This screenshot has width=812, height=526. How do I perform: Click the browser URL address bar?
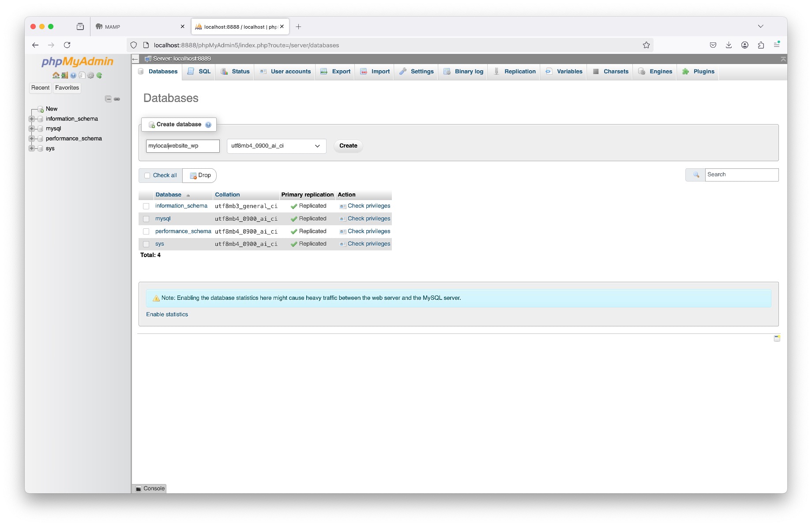[390, 45]
